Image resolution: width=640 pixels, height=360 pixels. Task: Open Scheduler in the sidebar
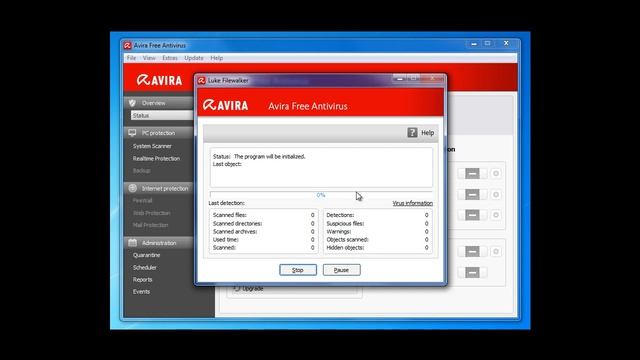coord(144,267)
